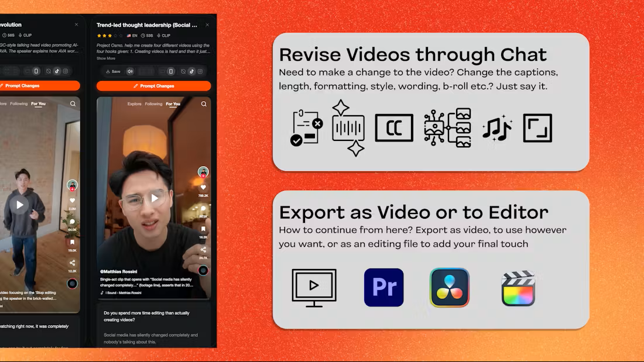Click 'Social media has silently changed' script line

150,338
